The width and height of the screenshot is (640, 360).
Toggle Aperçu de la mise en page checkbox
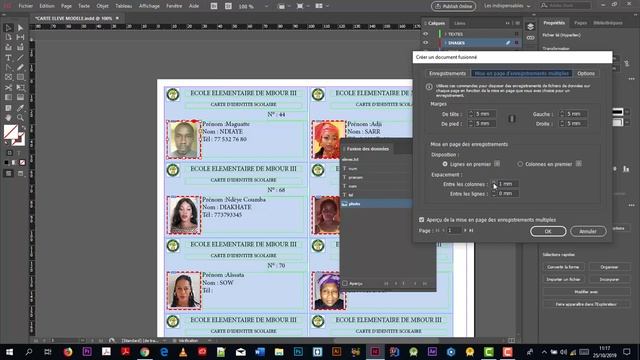[x=422, y=220]
